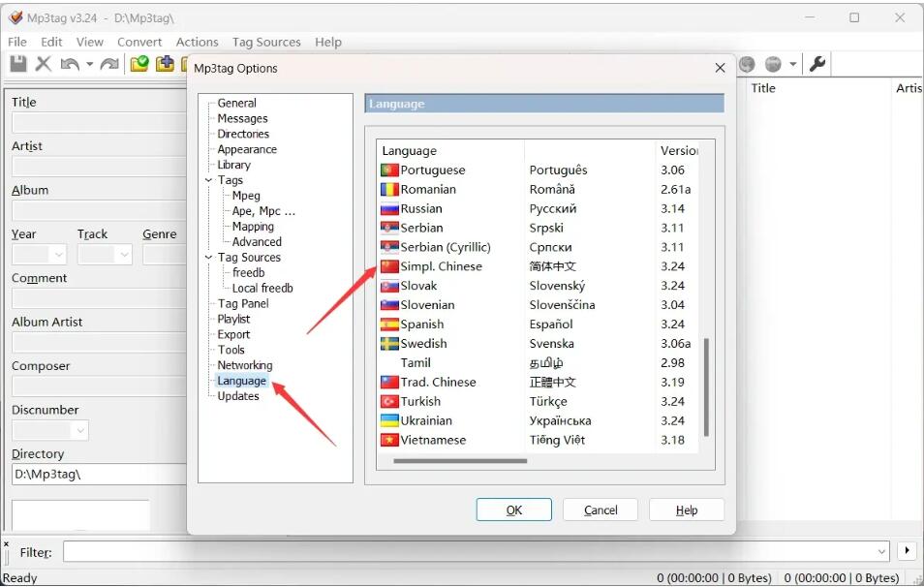Viewport: 924px width, 587px height.
Task: Click the Simpl. Chinese flag icon
Action: pyautogui.click(x=389, y=267)
